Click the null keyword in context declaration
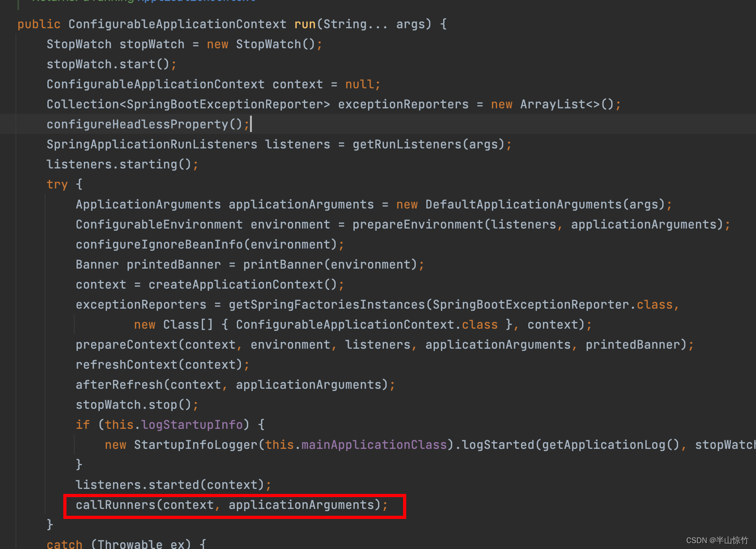 [360, 84]
